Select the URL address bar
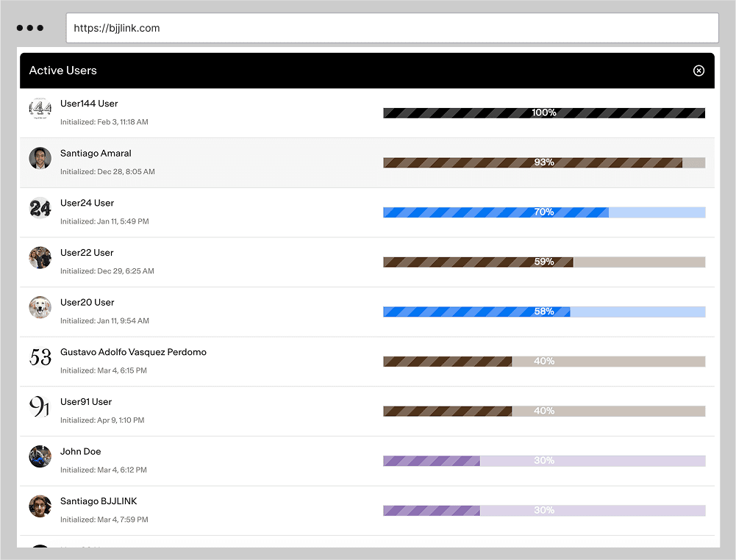 (393, 27)
